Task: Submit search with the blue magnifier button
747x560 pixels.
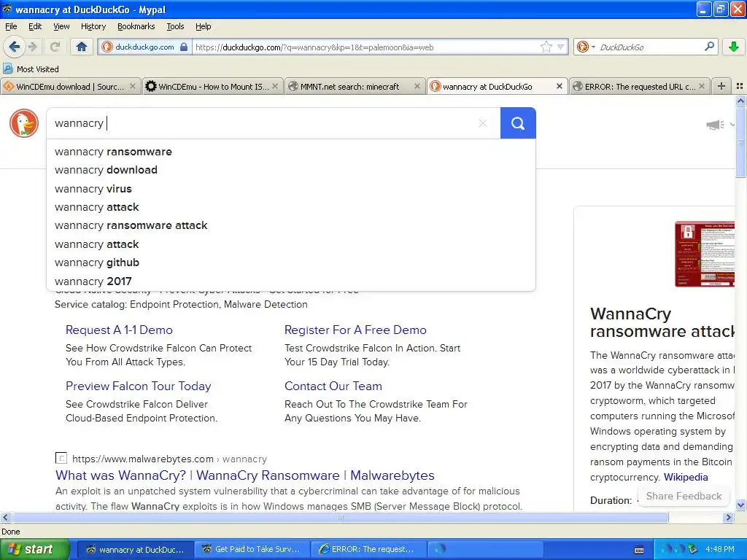Action: (x=518, y=123)
